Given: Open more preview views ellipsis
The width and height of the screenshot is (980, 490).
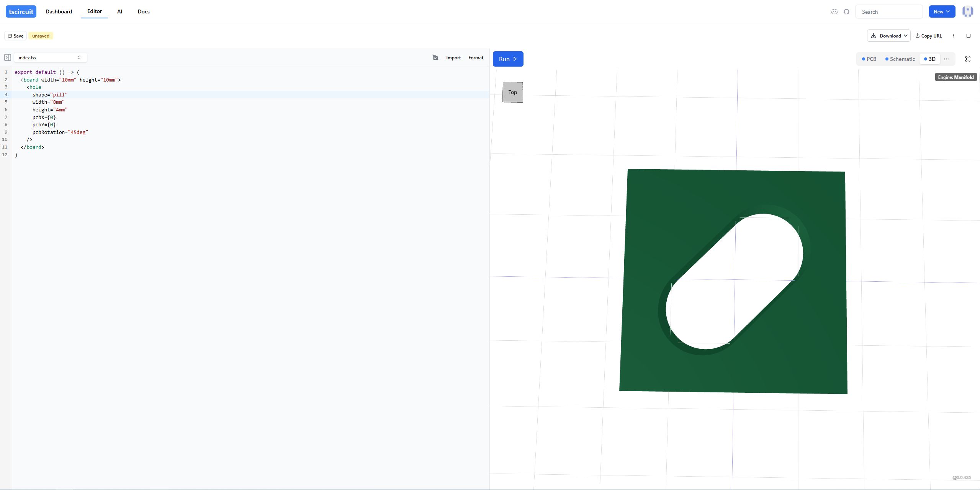Looking at the screenshot, I should pos(946,59).
